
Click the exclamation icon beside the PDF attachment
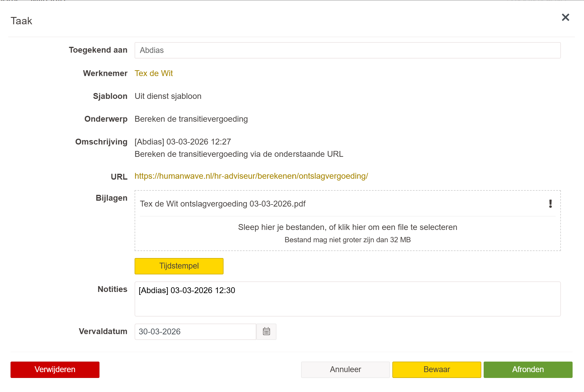[x=550, y=204]
